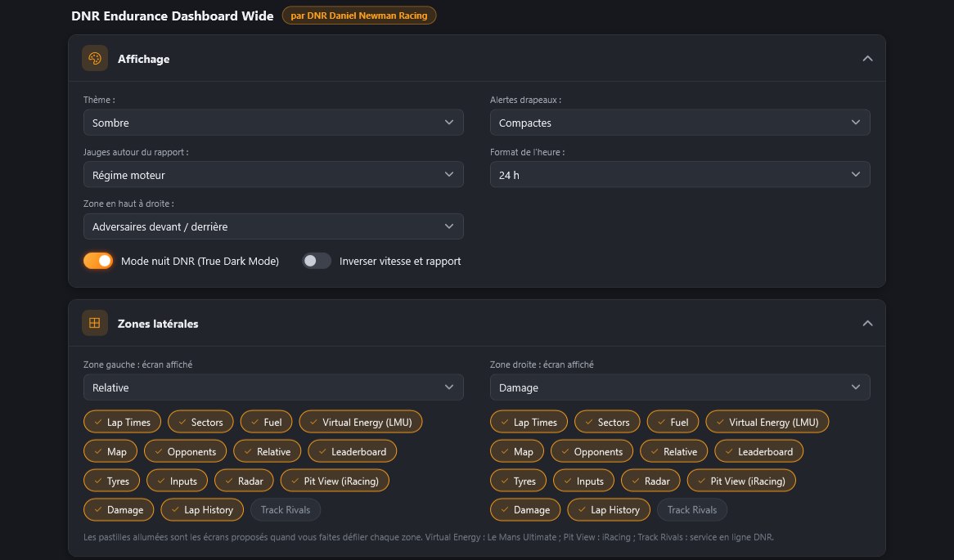Click the Les pastilles allumées help text
The height and width of the screenshot is (560, 954).
429,537
